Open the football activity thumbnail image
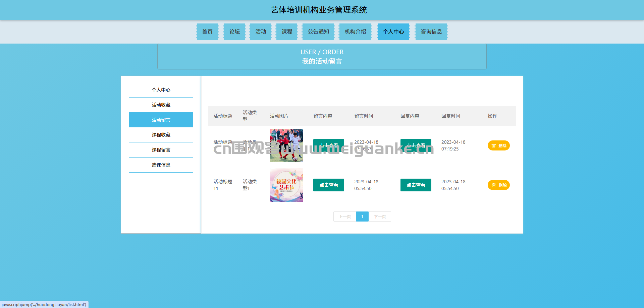The width and height of the screenshot is (644, 308). tap(286, 145)
